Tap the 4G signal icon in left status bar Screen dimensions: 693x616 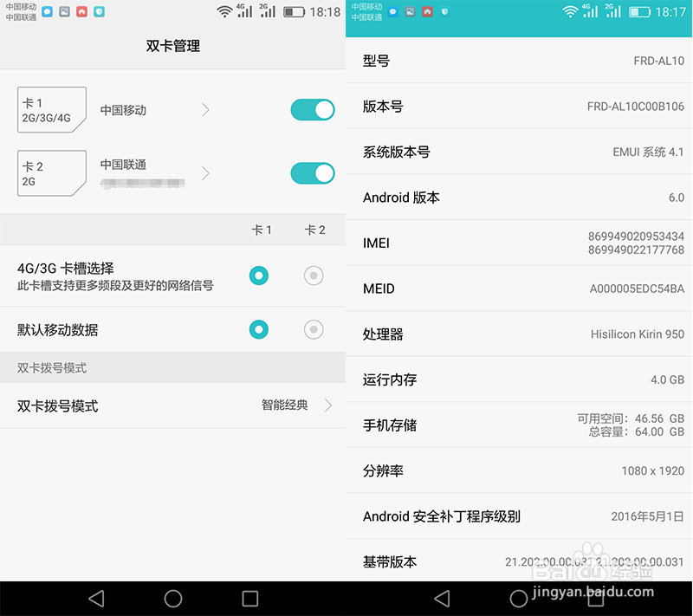pyautogui.click(x=244, y=11)
